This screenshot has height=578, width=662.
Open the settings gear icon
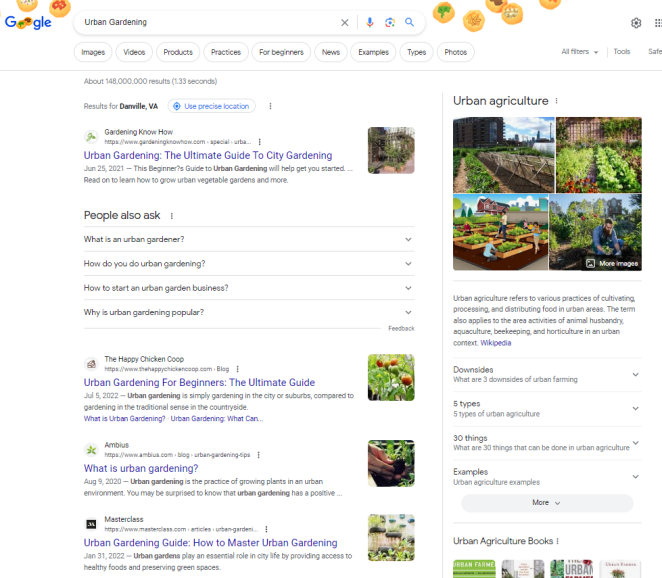[636, 23]
